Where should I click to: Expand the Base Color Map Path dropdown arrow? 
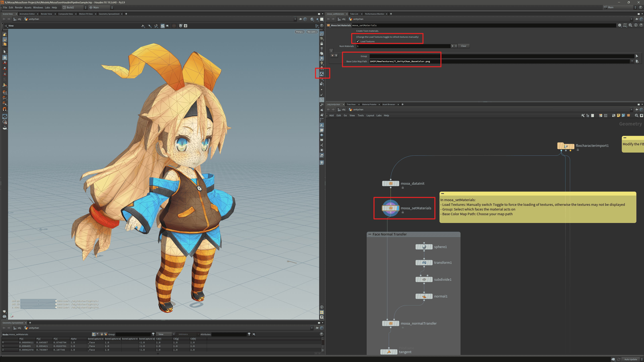pos(632,61)
